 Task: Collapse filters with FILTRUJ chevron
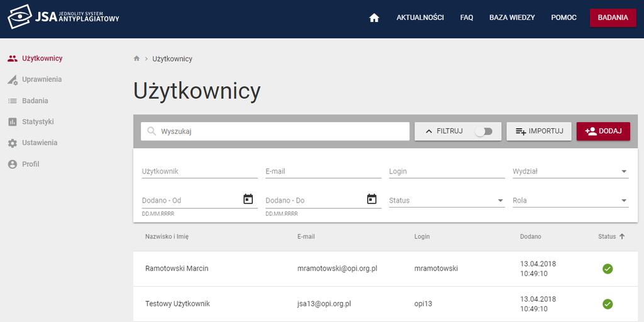pyautogui.click(x=429, y=131)
